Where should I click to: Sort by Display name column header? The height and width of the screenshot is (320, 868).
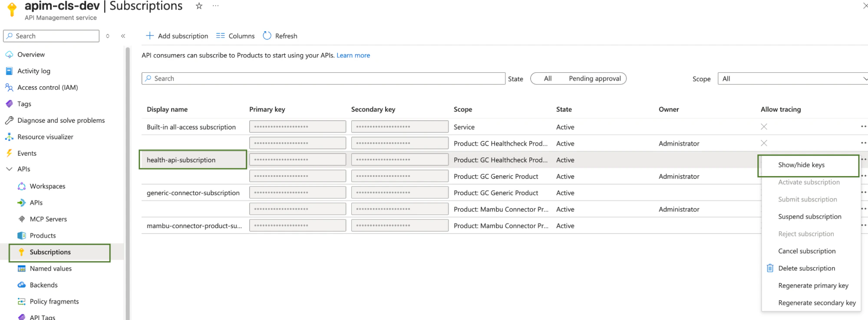point(167,110)
